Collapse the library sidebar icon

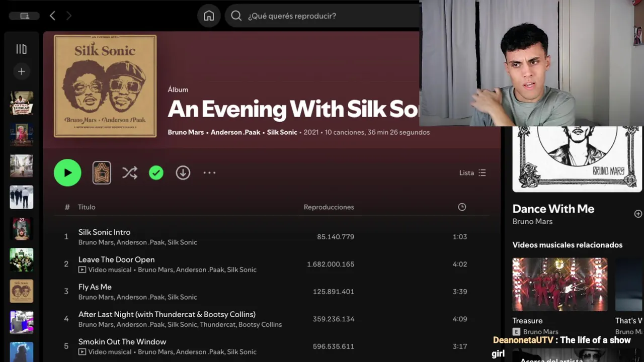pos(21,49)
